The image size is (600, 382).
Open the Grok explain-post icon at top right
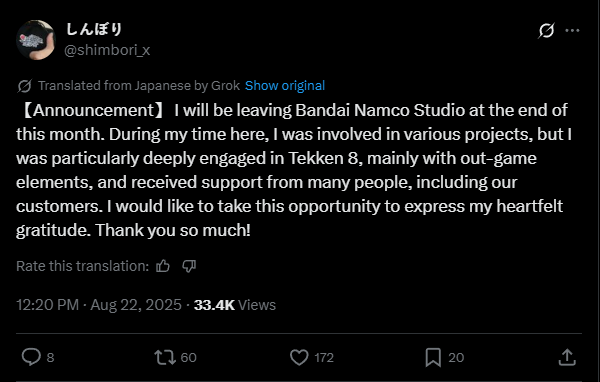546,31
